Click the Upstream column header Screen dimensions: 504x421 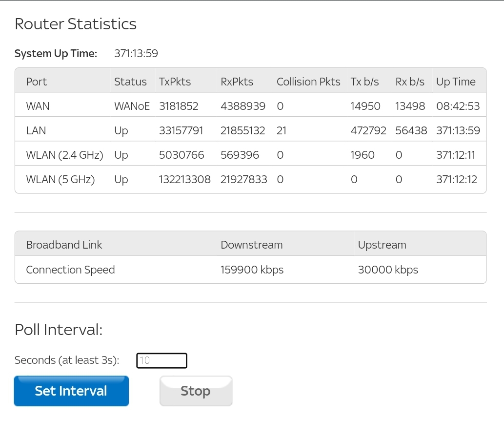(382, 244)
